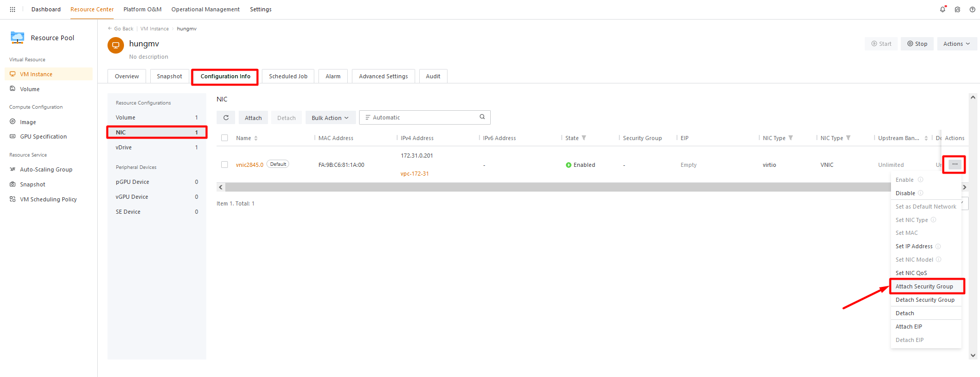This screenshot has width=980, height=377.
Task: Click the three-dots actions icon for vnic2845.0
Action: 954,164
